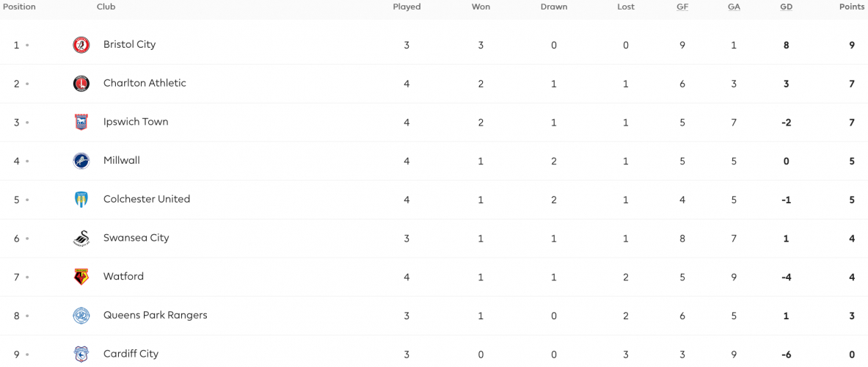
Task: Select the Played column header
Action: point(407,7)
